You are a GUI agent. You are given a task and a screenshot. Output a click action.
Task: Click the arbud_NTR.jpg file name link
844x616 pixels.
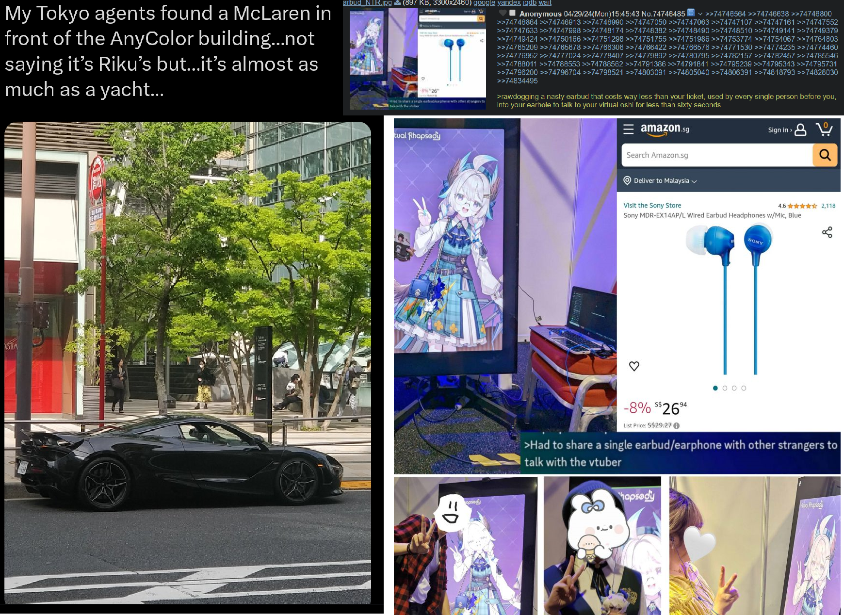click(x=367, y=3)
